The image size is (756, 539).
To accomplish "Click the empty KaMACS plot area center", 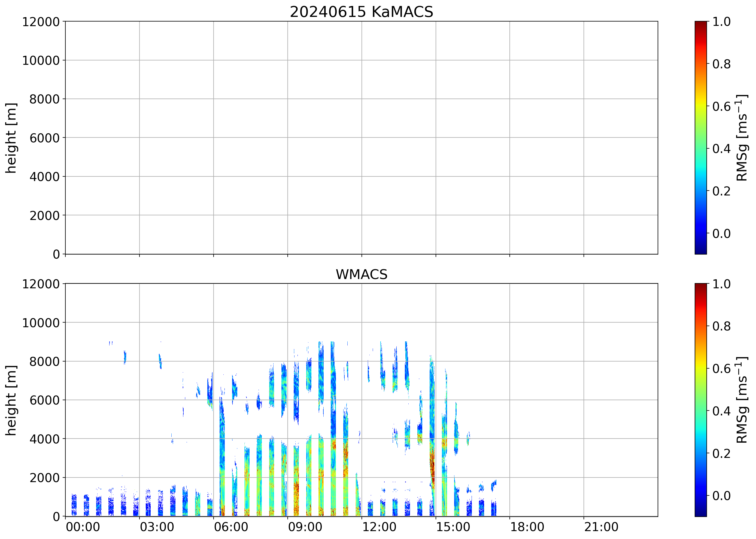I will [x=362, y=138].
